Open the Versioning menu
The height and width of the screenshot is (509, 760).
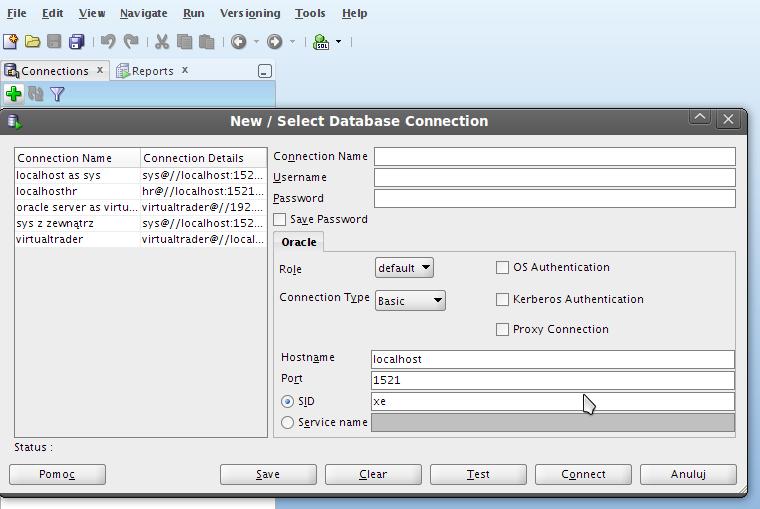click(250, 13)
